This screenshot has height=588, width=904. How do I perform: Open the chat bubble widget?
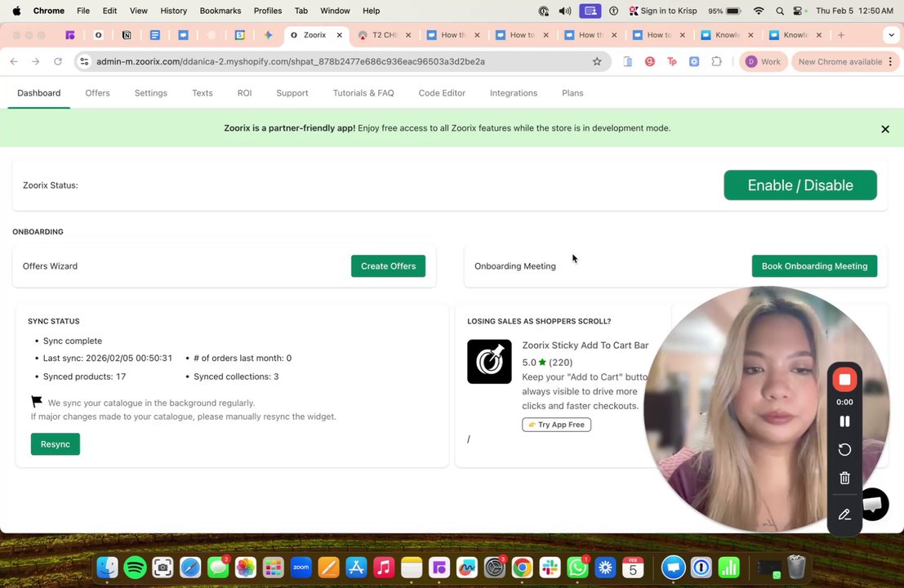[x=874, y=504]
